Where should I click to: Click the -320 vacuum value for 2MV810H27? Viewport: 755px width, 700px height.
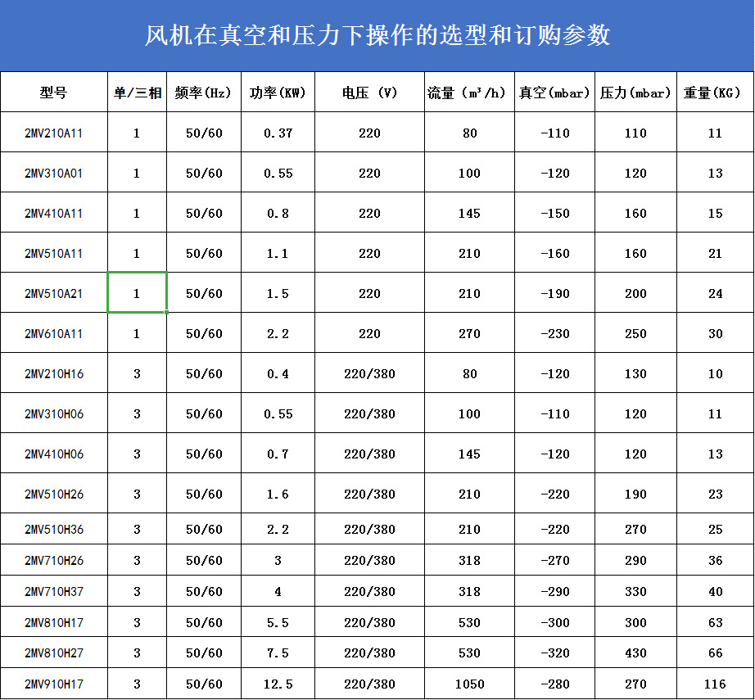click(554, 652)
